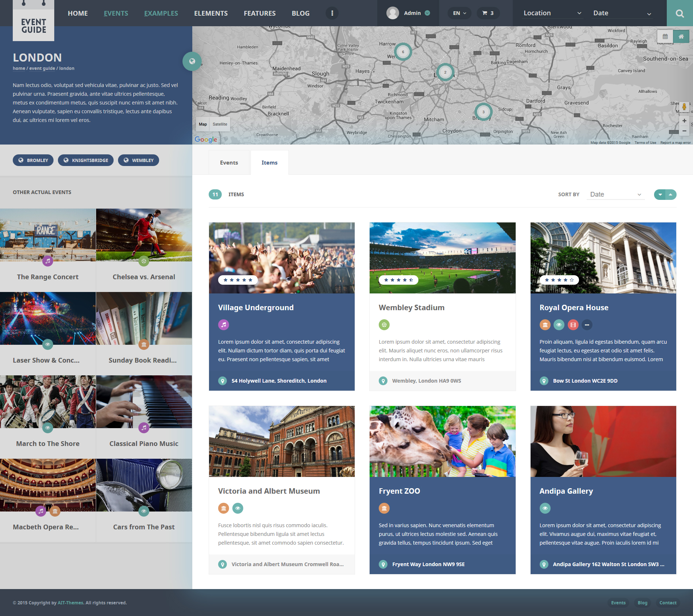Image resolution: width=693 pixels, height=616 pixels.
Task: Click the home icon on the map
Action: coord(681,36)
